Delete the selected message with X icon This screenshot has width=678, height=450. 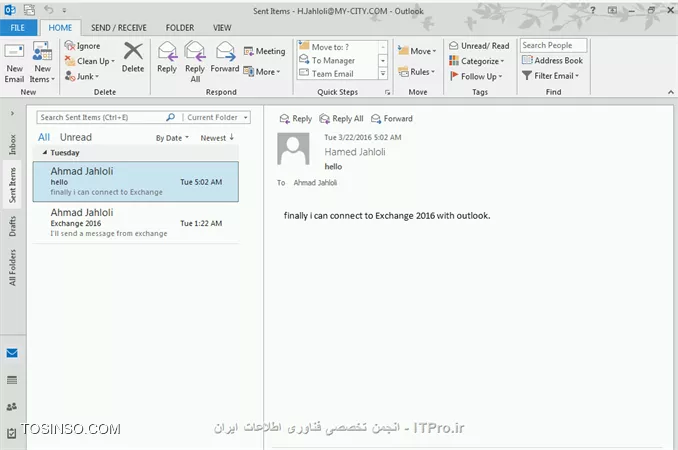coord(133,57)
